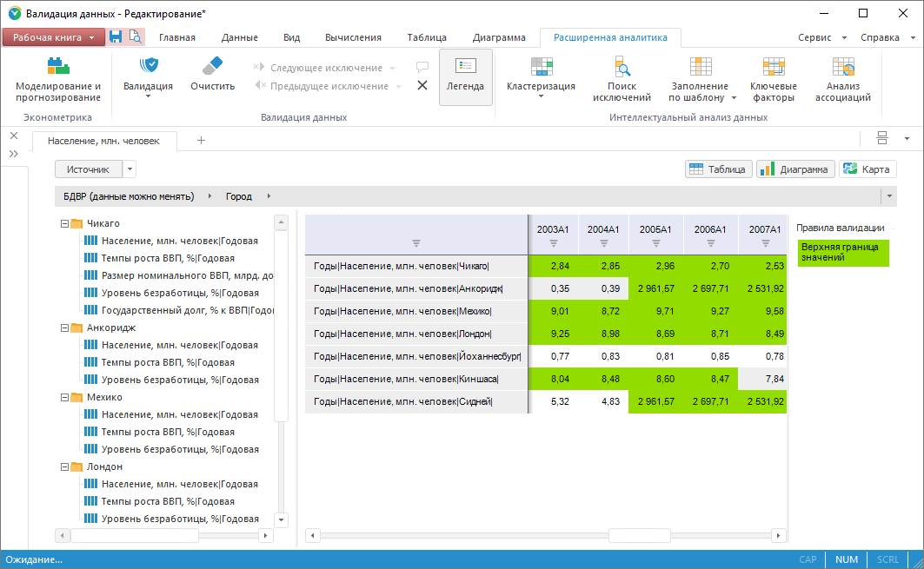The height and width of the screenshot is (569, 924).
Task: Open the Диаграмма ribbon tab
Action: click(x=499, y=37)
